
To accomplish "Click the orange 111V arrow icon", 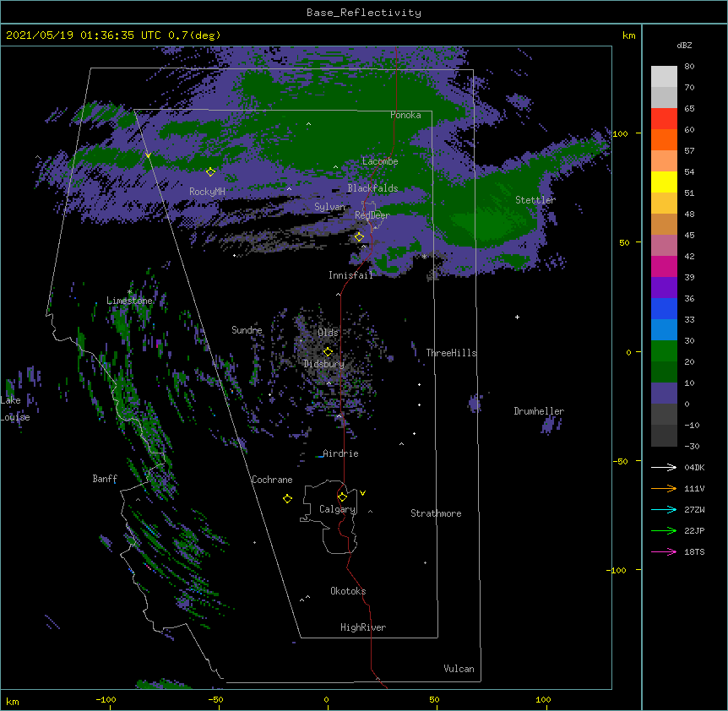I will click(x=664, y=488).
